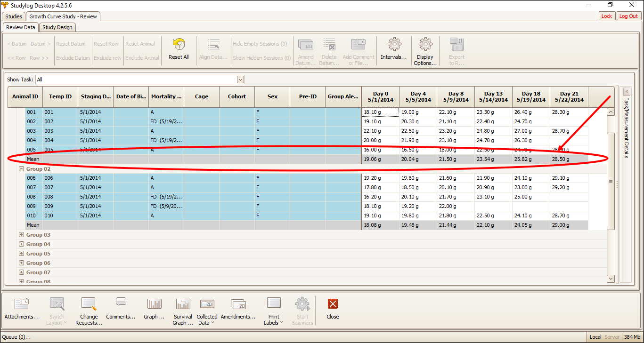Click the Mortality column header
The height and width of the screenshot is (343, 644).
click(x=166, y=96)
